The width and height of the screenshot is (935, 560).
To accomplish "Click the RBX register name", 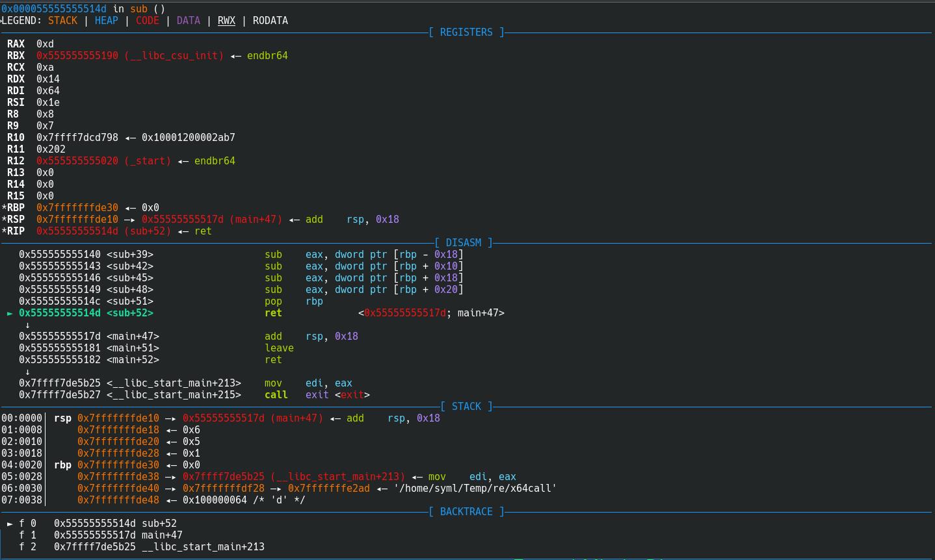I will [16, 56].
